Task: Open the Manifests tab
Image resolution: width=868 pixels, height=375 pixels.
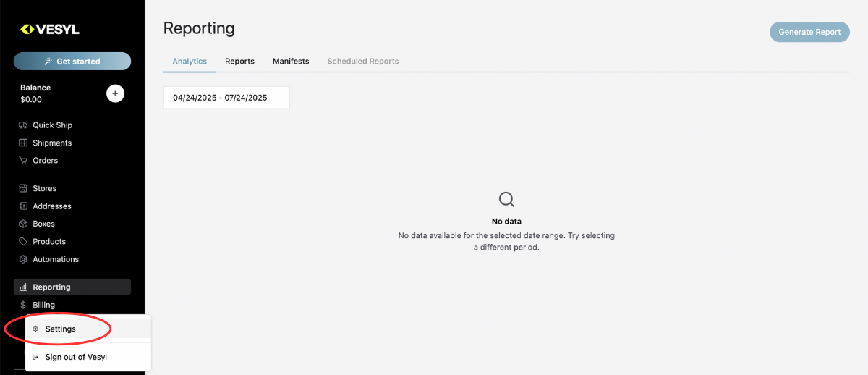Action: pyautogui.click(x=291, y=62)
